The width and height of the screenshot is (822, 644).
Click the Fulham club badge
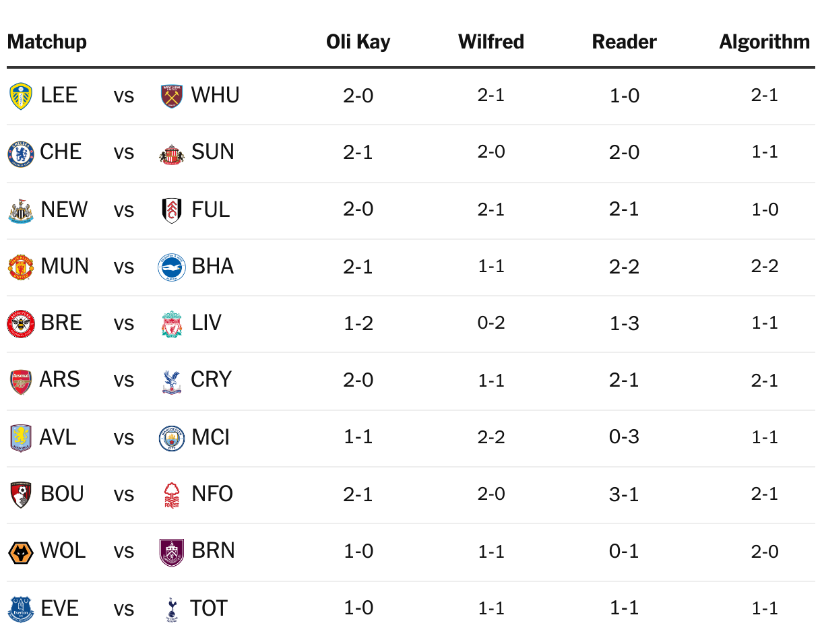(x=172, y=210)
